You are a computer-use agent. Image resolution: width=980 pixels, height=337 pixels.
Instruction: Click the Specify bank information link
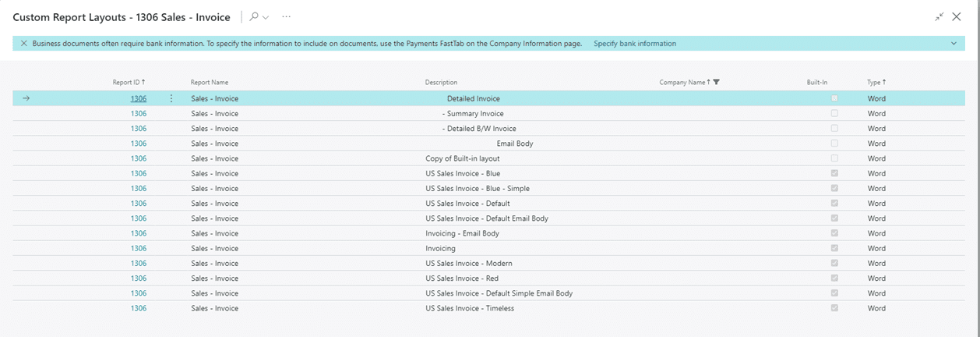pyautogui.click(x=635, y=44)
